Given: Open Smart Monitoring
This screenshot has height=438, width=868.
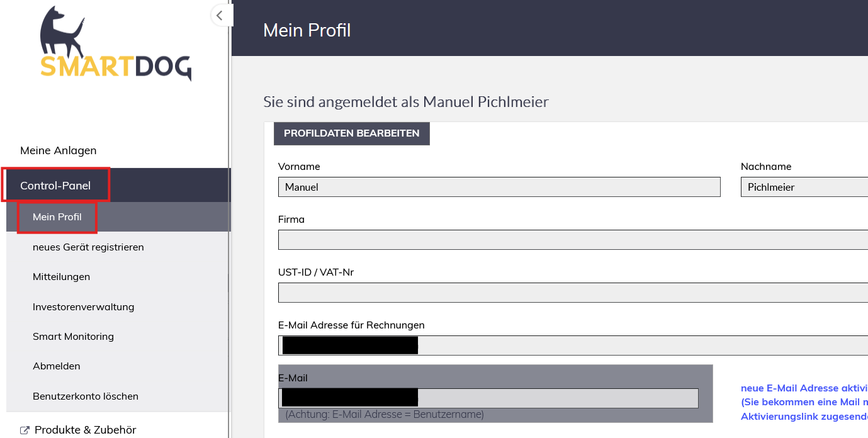Looking at the screenshot, I should (x=73, y=337).
